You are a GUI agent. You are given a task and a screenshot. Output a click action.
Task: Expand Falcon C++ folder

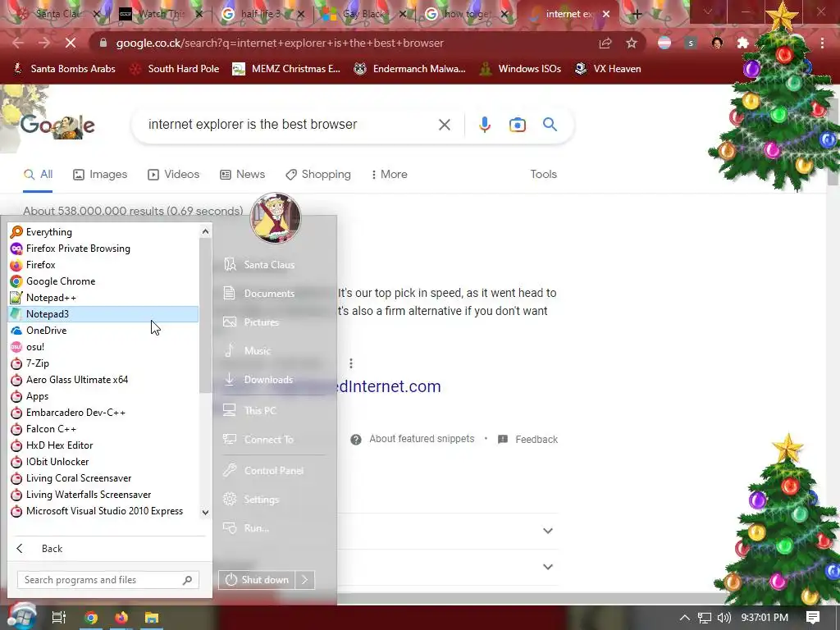(103, 429)
